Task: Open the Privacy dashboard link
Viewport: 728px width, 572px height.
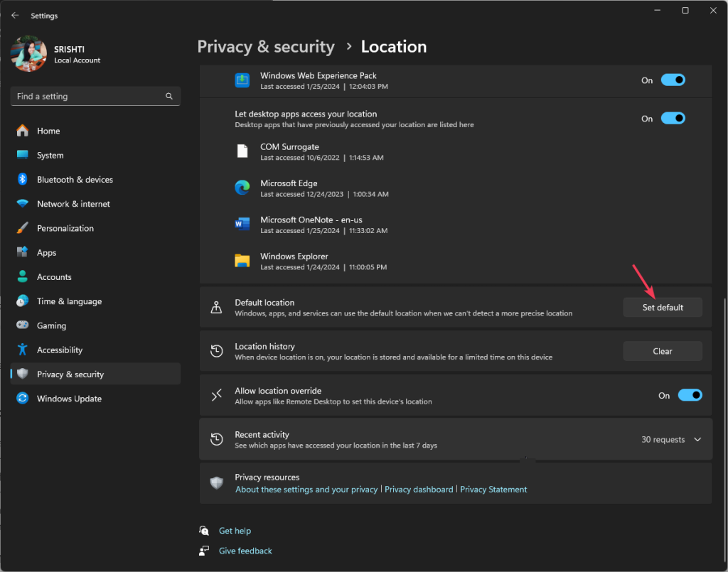Action: click(x=419, y=490)
